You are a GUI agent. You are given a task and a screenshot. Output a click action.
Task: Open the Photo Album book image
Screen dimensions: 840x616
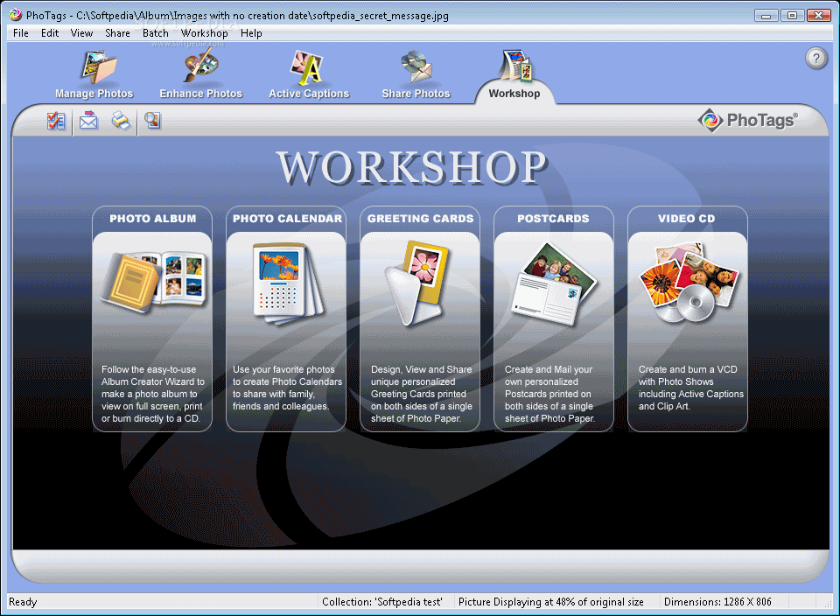click(x=152, y=282)
